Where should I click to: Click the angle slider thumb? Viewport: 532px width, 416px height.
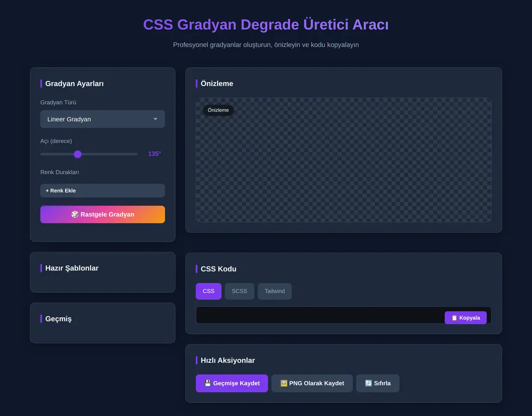click(x=78, y=154)
